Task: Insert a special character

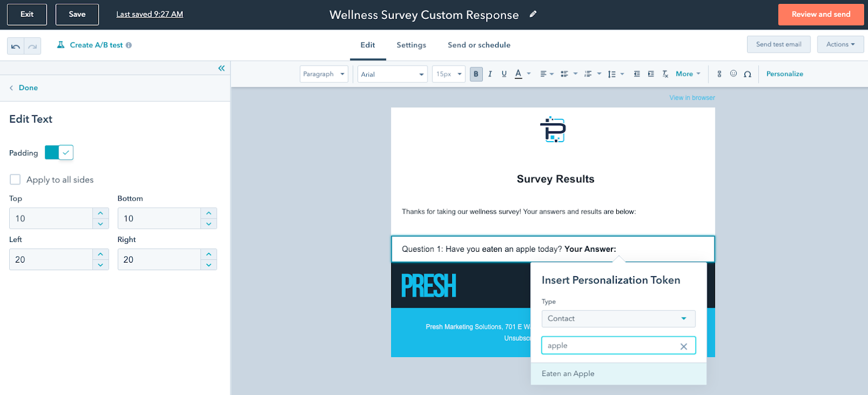Action: pyautogui.click(x=748, y=74)
